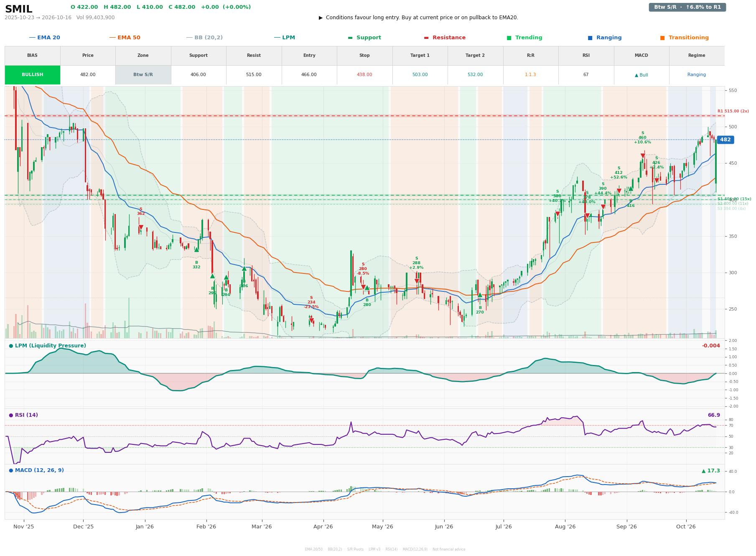Click the RSI table value 67
Image resolution: width=756 pixels, height=556 pixels.
pos(586,75)
